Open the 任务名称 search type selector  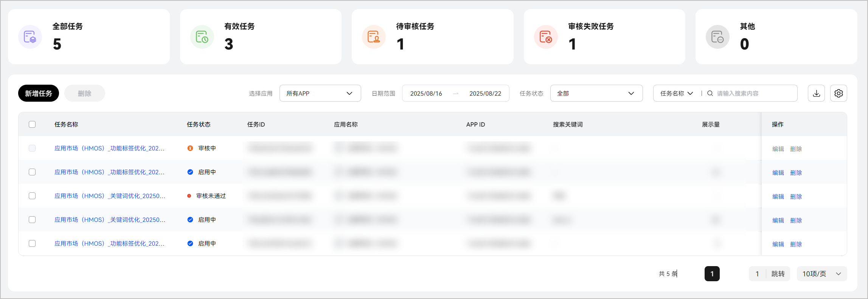(676, 93)
